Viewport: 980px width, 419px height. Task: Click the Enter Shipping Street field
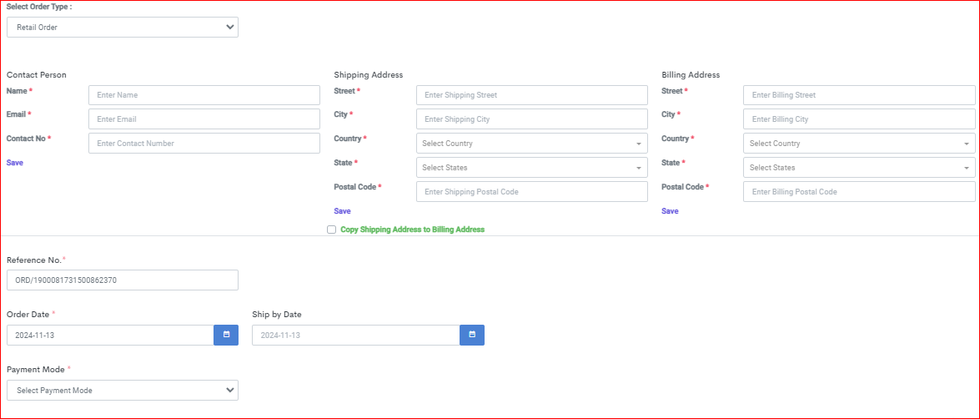pos(532,95)
